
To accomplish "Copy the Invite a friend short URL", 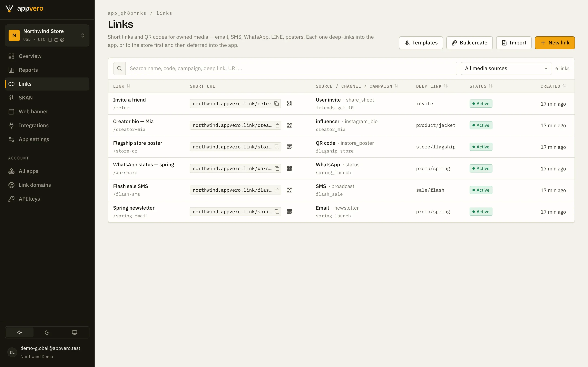I will (276, 104).
